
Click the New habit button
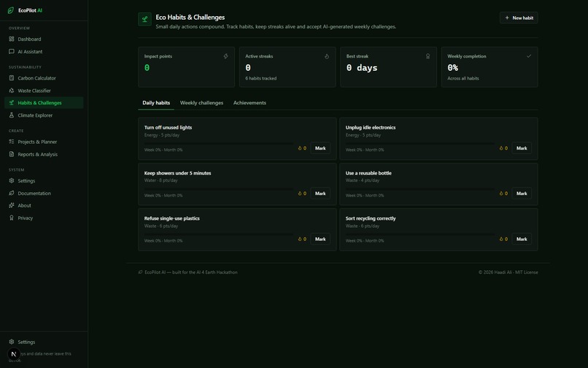tap(519, 18)
